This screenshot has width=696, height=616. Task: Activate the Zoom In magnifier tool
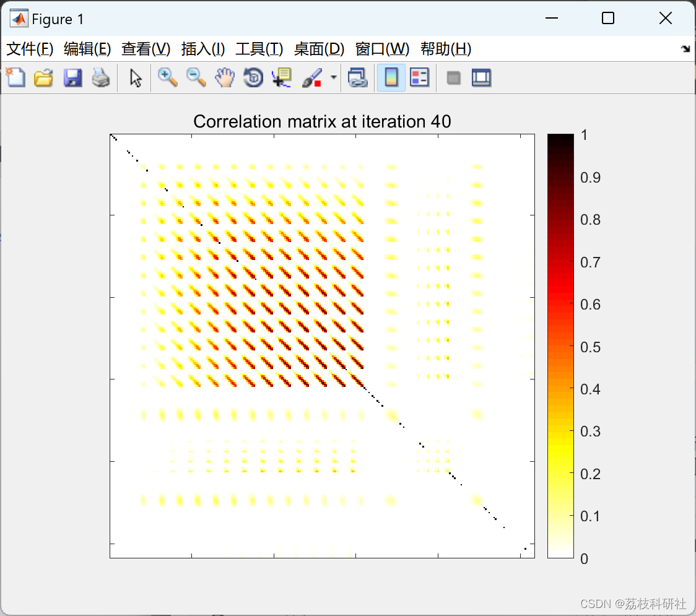pyautogui.click(x=167, y=77)
